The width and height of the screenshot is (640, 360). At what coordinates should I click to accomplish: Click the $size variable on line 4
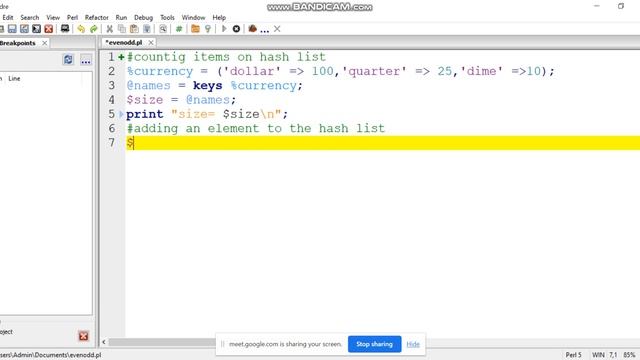(144, 100)
